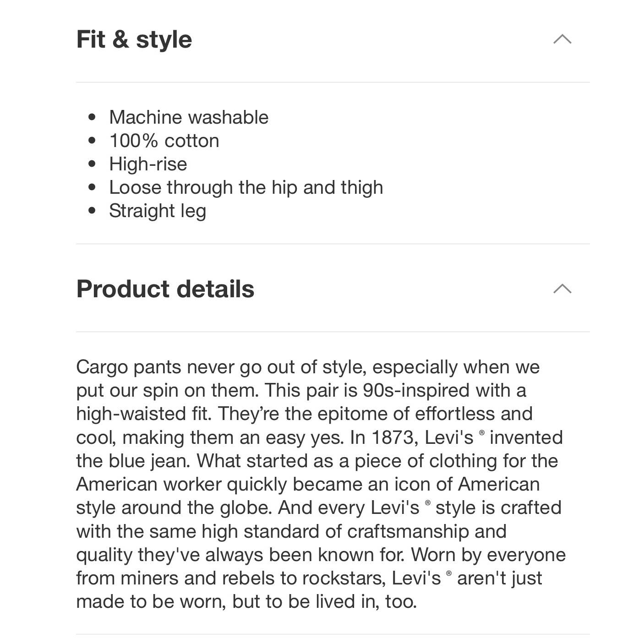
Task: Click the word 90s-inspired in the paragraph
Action: pos(416,391)
